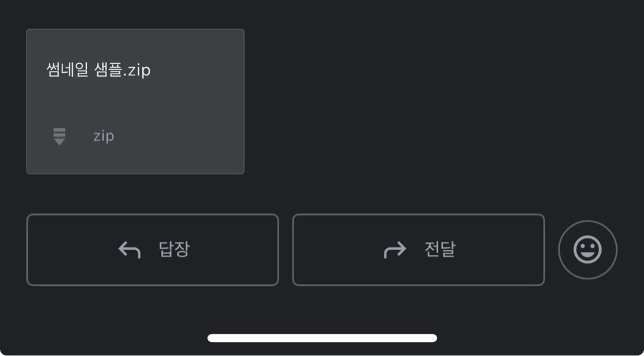
Task: Click the left-pointing arrow inside 답장
Action: tap(129, 250)
